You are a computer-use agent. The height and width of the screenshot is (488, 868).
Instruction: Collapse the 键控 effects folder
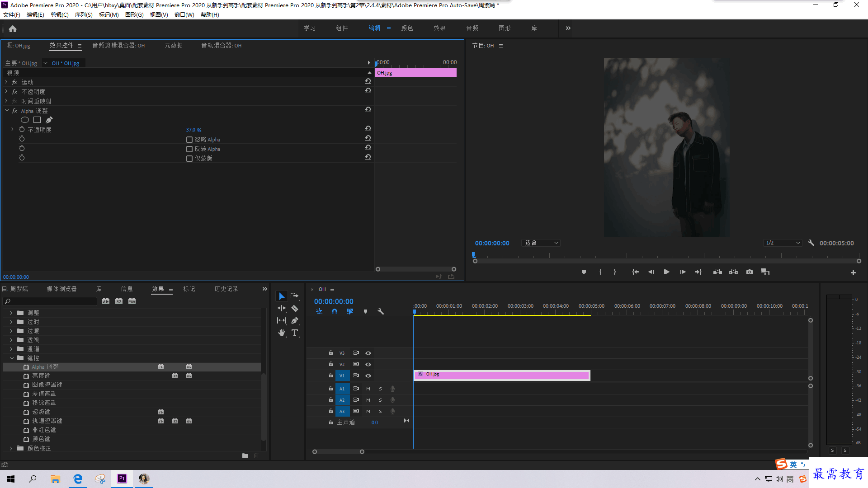[12, 358]
